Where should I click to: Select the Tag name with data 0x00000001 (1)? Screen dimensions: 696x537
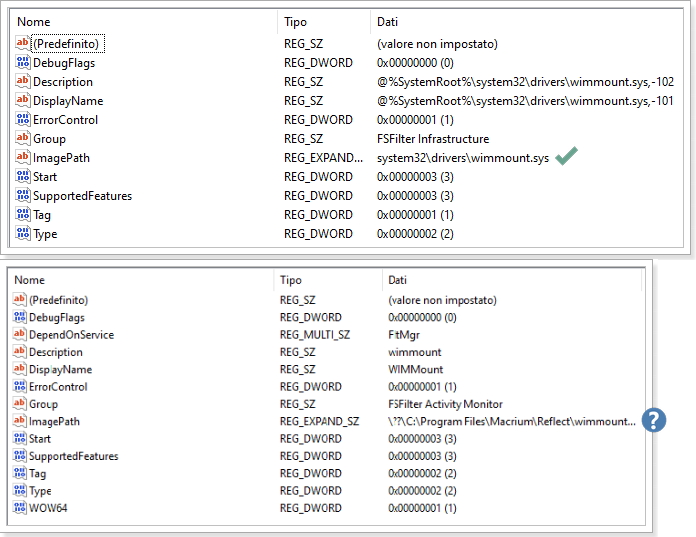(42, 215)
